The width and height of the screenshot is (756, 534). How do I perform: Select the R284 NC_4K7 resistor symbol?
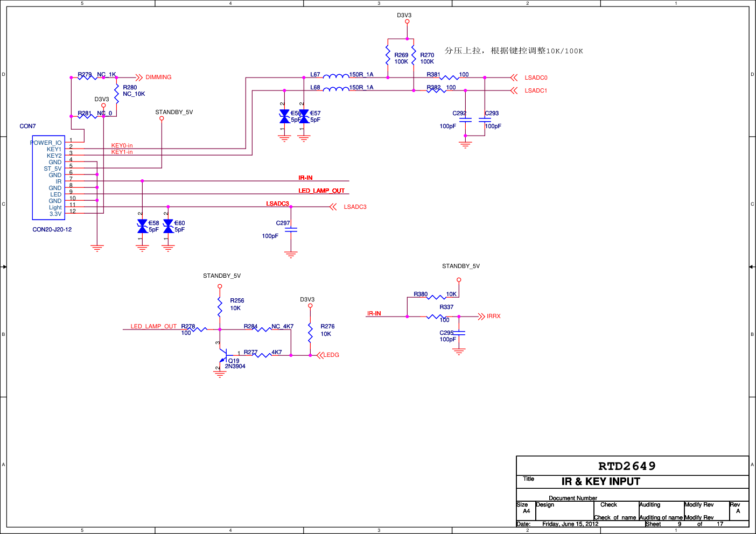tap(262, 329)
